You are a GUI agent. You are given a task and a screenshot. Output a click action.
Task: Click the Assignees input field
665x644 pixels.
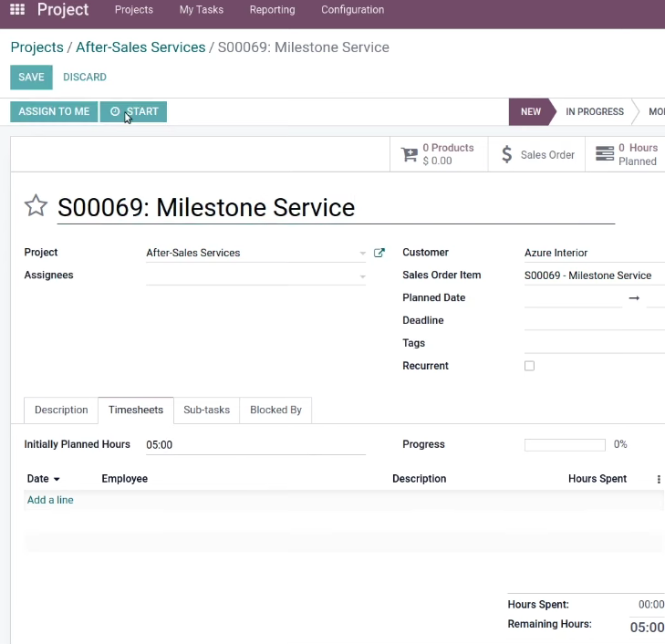point(255,275)
